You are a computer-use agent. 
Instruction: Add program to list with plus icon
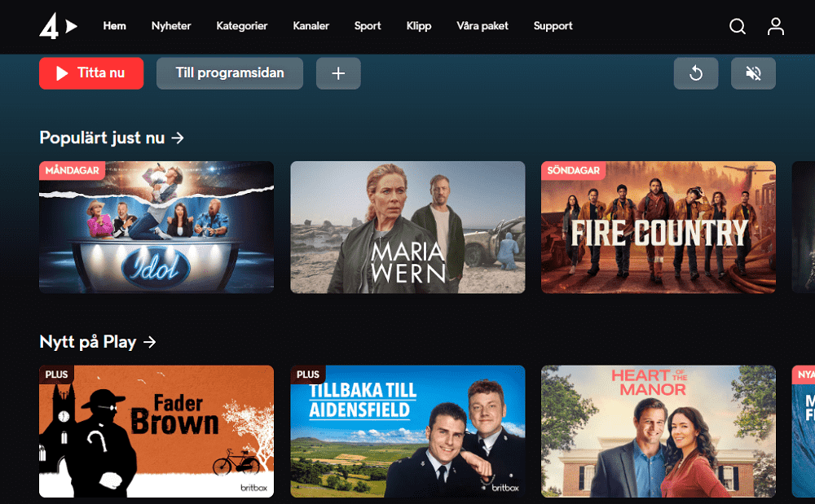pos(338,73)
